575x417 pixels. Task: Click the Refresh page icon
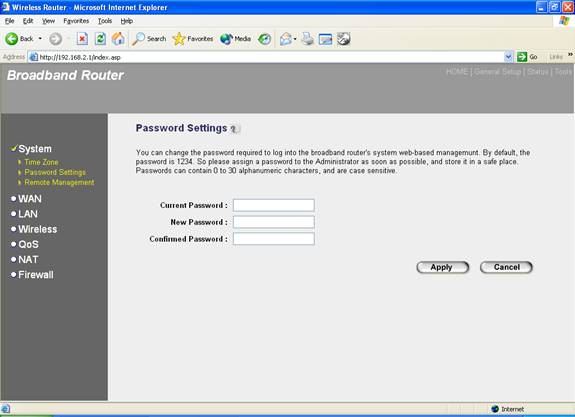(x=100, y=39)
